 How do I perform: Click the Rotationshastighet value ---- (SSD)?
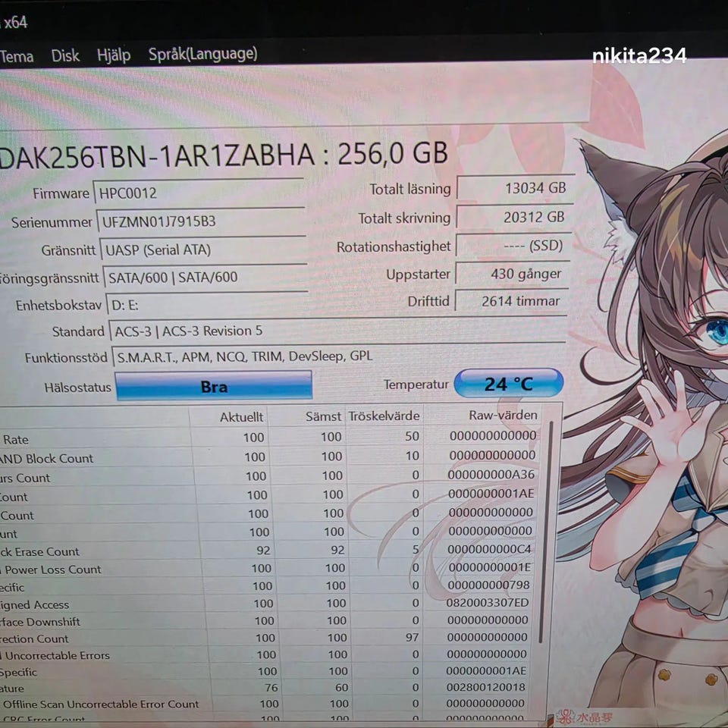[513, 245]
